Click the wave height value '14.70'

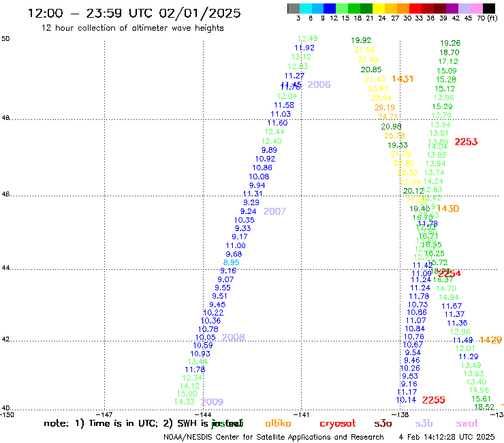point(446,288)
